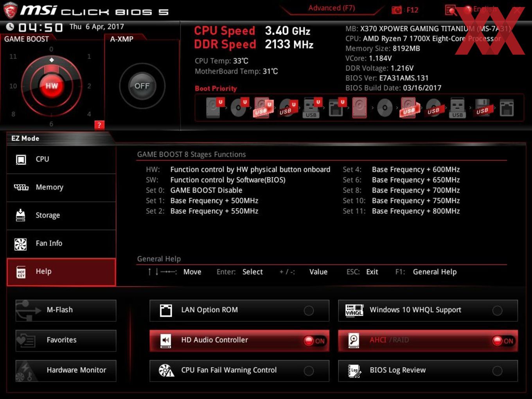
Task: Turn off HD Audio Controller switch
Action: tap(315, 341)
